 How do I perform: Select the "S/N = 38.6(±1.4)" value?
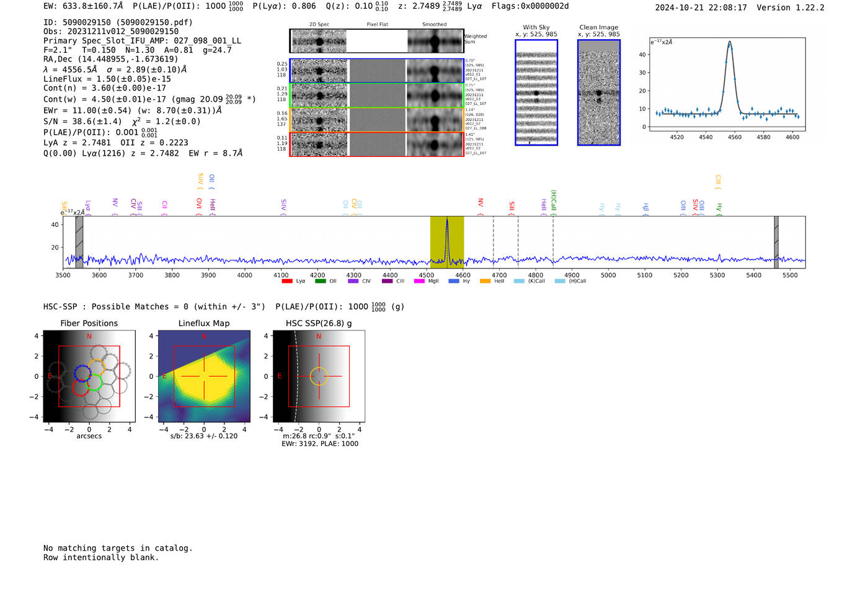click(83, 122)
